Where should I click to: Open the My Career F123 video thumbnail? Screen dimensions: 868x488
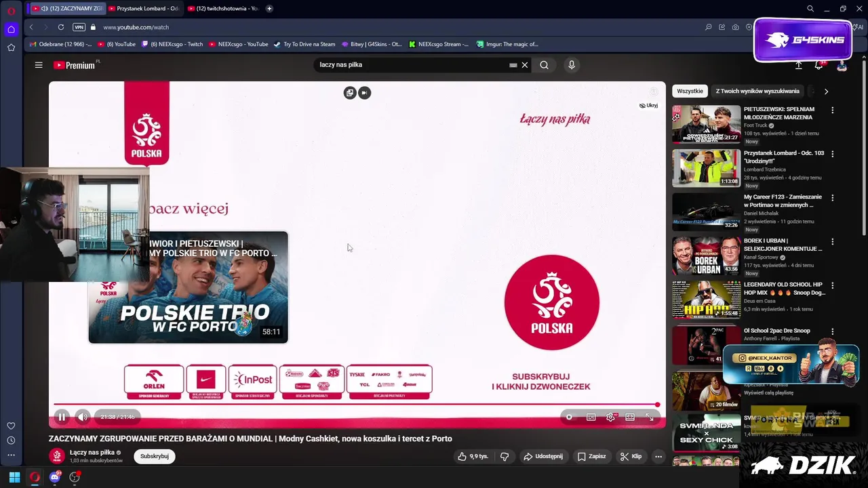tap(706, 211)
